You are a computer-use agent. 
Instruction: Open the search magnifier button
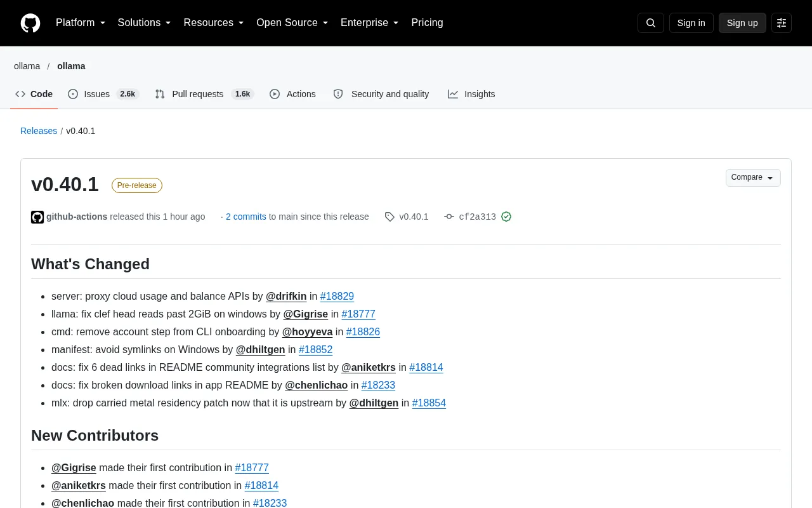tap(651, 23)
